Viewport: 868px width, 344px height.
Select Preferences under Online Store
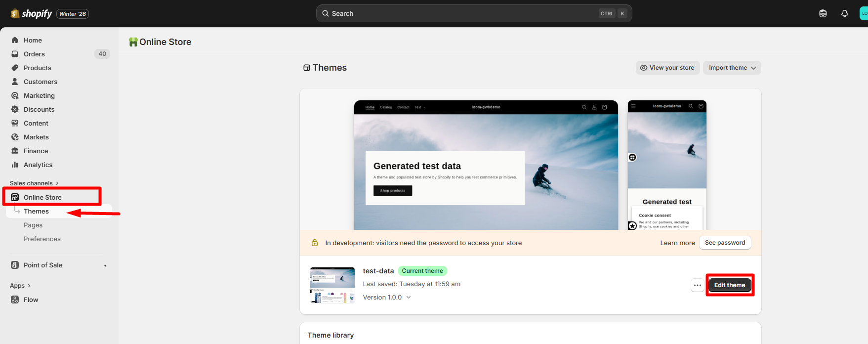click(x=42, y=239)
